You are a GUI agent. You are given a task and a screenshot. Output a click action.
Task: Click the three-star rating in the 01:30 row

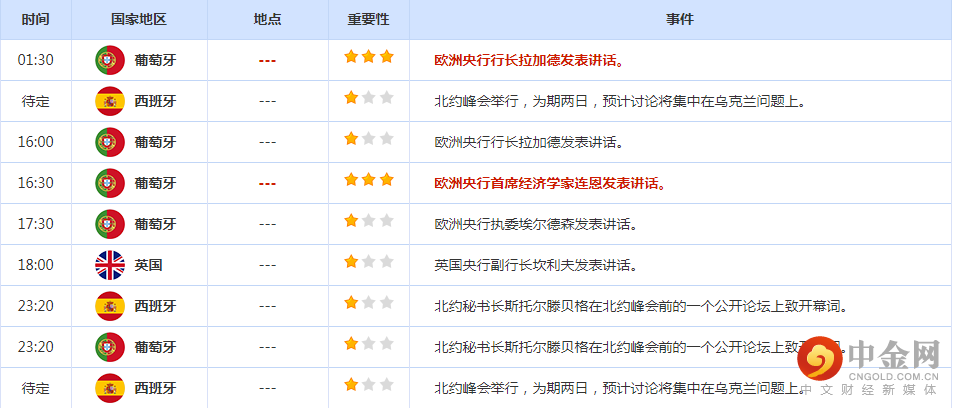(369, 57)
